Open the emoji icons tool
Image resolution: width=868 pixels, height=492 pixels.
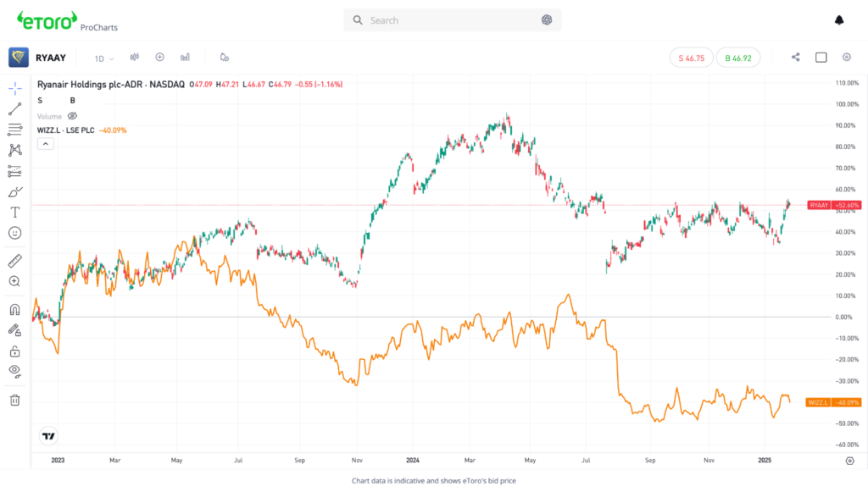(x=15, y=233)
